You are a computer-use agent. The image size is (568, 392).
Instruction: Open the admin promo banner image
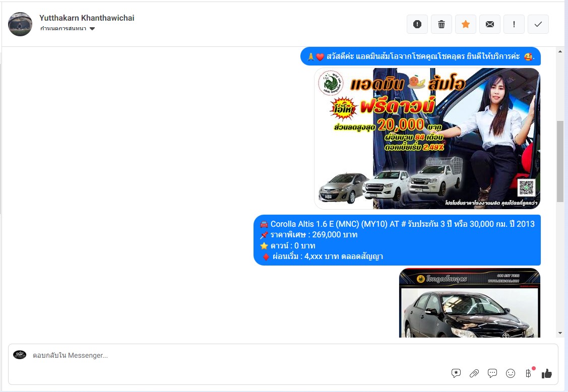click(x=427, y=139)
